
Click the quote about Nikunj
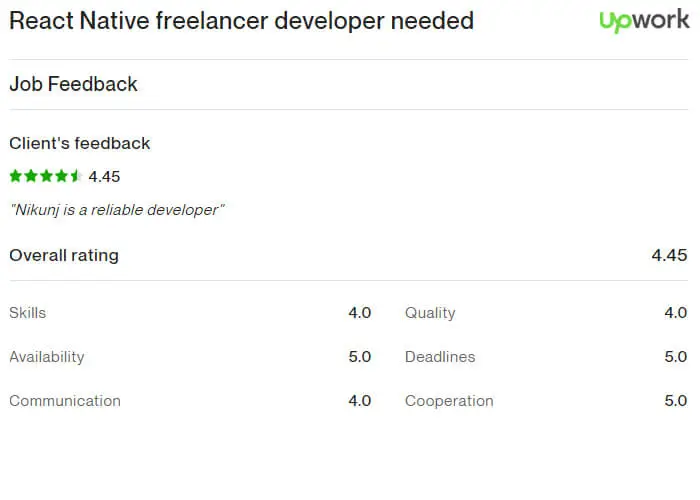(x=117, y=210)
